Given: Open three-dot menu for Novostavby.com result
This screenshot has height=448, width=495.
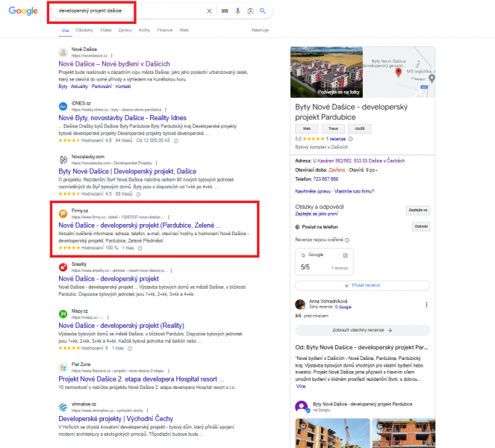Looking at the screenshot, I should 157,163.
